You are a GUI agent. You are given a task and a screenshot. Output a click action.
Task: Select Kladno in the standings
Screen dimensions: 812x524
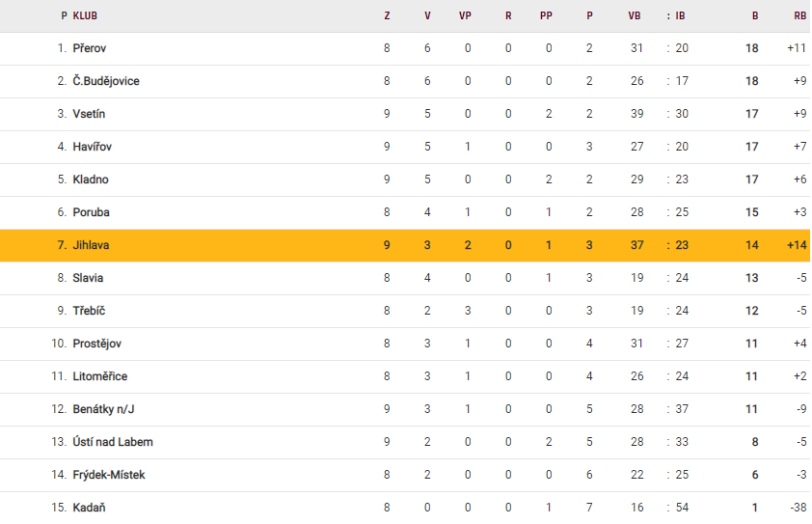(91, 179)
